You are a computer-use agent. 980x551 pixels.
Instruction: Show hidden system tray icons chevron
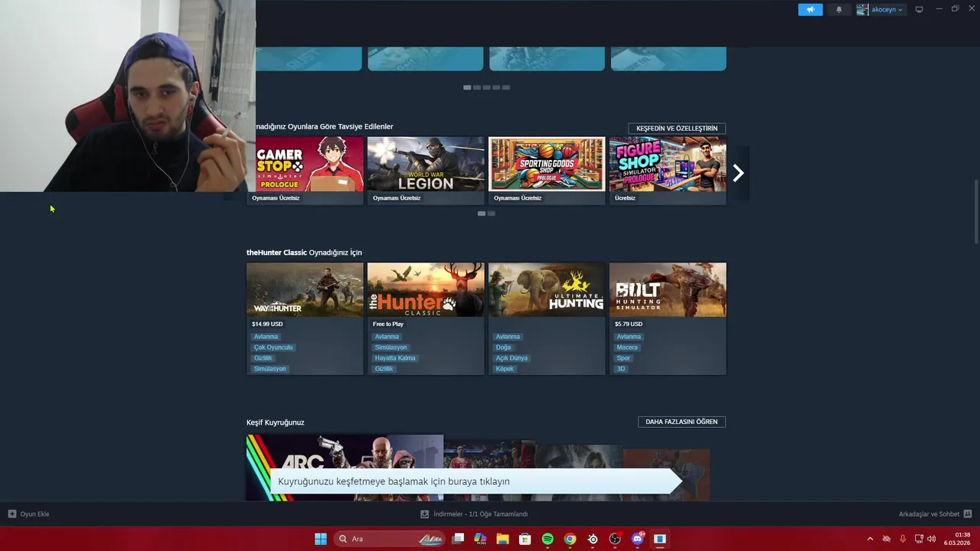(x=870, y=539)
